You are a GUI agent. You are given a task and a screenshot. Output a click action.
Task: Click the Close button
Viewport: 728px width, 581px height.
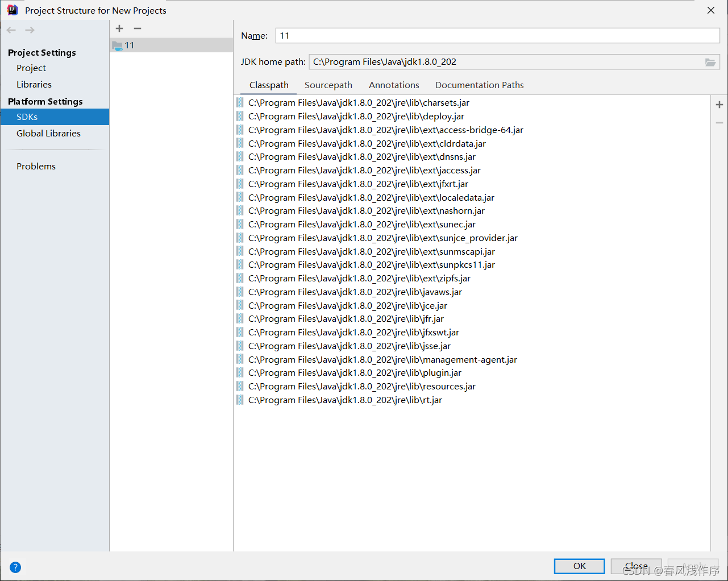(x=636, y=566)
